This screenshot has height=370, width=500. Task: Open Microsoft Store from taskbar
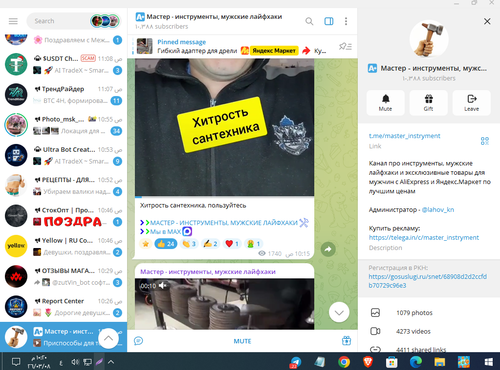392,362
